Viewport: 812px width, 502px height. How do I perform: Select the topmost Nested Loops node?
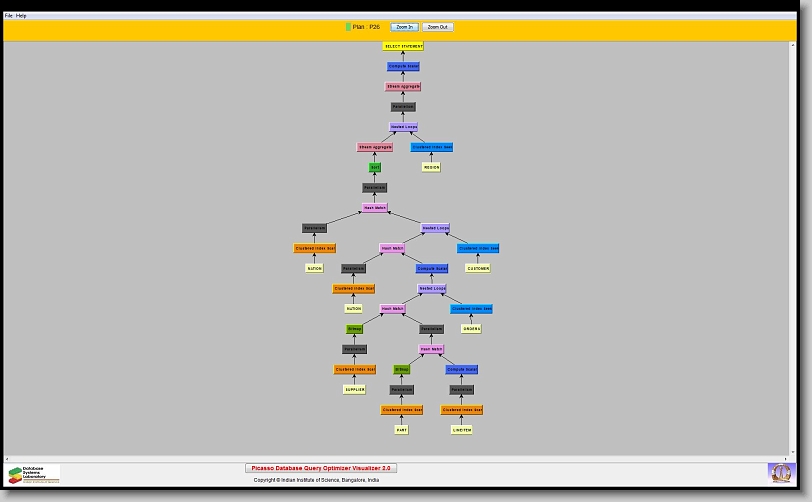(403, 127)
